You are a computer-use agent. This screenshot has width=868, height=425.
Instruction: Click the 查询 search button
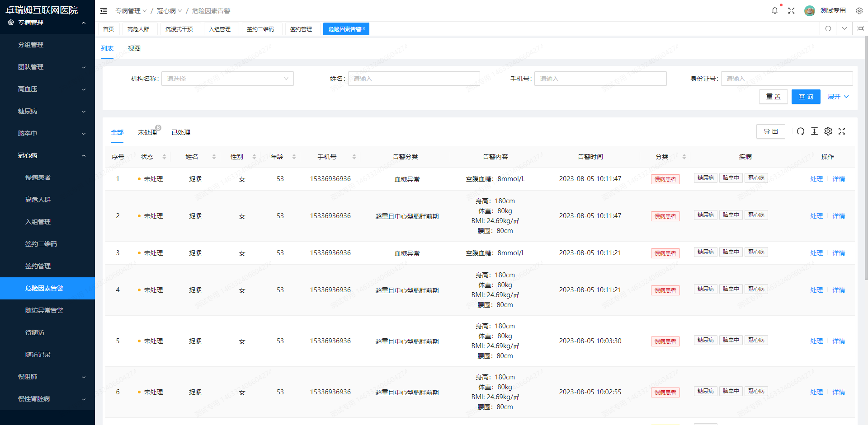(806, 97)
